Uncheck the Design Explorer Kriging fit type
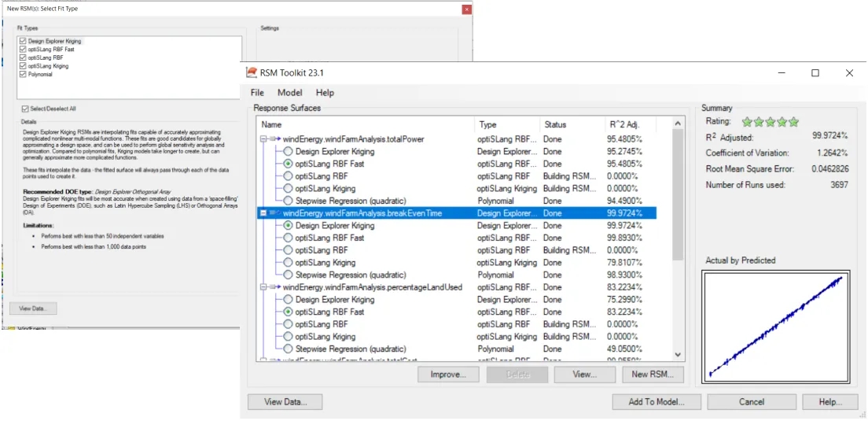Image resolution: width=868 pixels, height=421 pixels. click(23, 41)
